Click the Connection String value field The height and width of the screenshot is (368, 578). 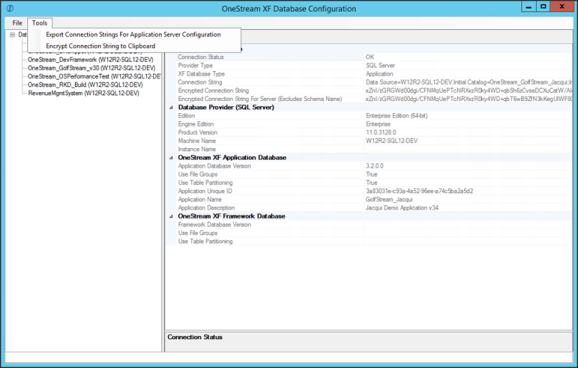click(x=468, y=82)
